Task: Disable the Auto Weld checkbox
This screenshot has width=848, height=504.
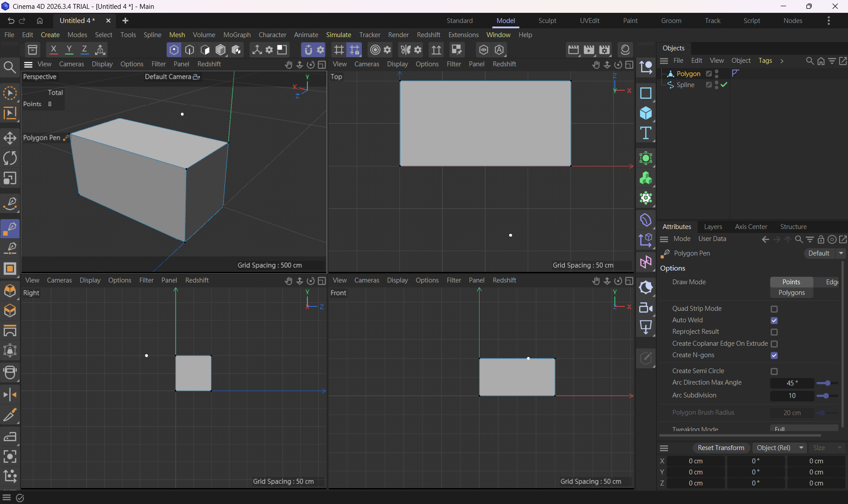Action: 774,321
